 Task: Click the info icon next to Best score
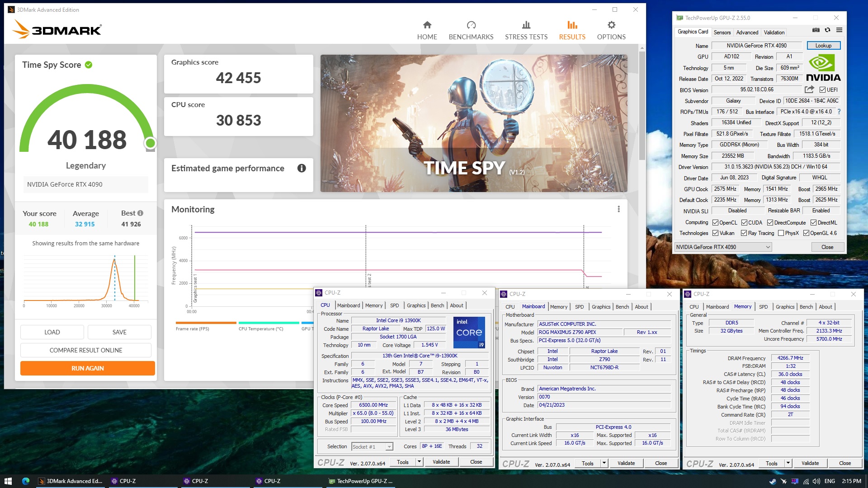click(140, 213)
